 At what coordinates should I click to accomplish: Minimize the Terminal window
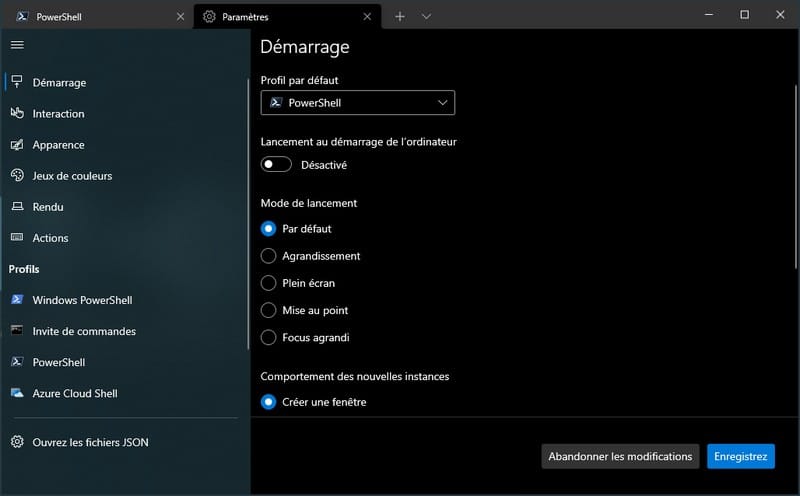point(709,15)
